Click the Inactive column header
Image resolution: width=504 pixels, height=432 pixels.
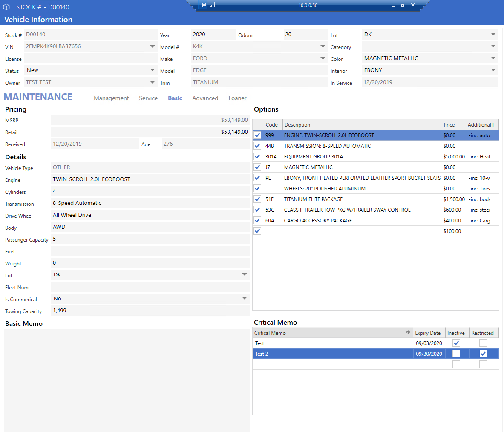pos(458,333)
